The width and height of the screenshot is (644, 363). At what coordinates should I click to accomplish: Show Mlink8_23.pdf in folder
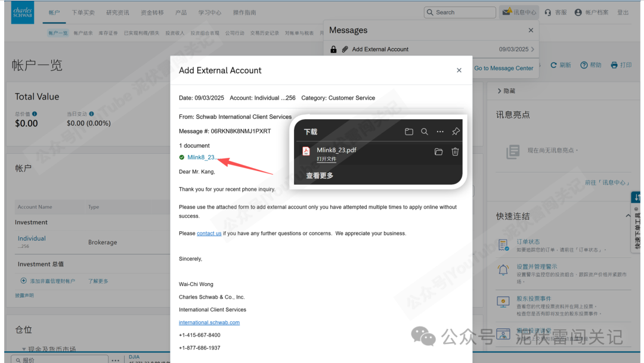[438, 151]
